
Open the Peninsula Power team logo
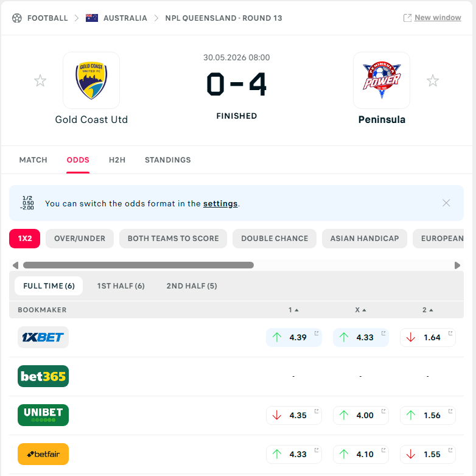click(382, 80)
